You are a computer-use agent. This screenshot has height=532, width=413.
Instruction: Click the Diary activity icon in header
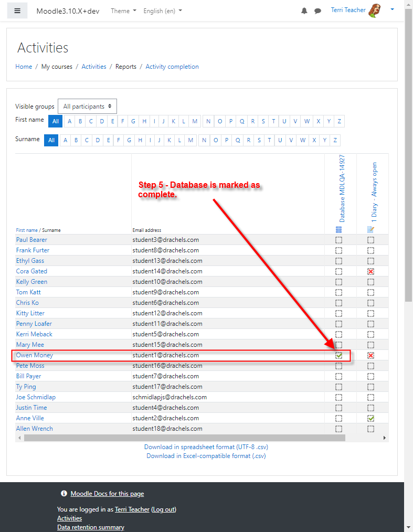tap(370, 230)
